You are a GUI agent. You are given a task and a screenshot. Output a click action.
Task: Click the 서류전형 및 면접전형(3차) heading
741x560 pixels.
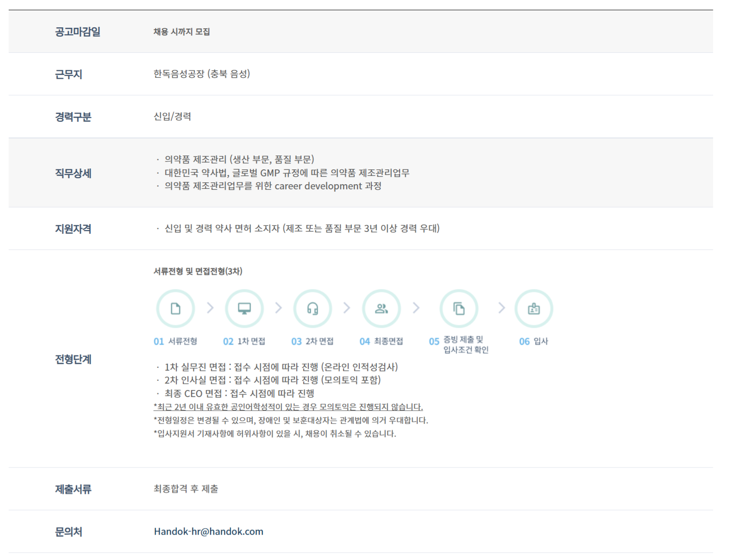coord(198,271)
